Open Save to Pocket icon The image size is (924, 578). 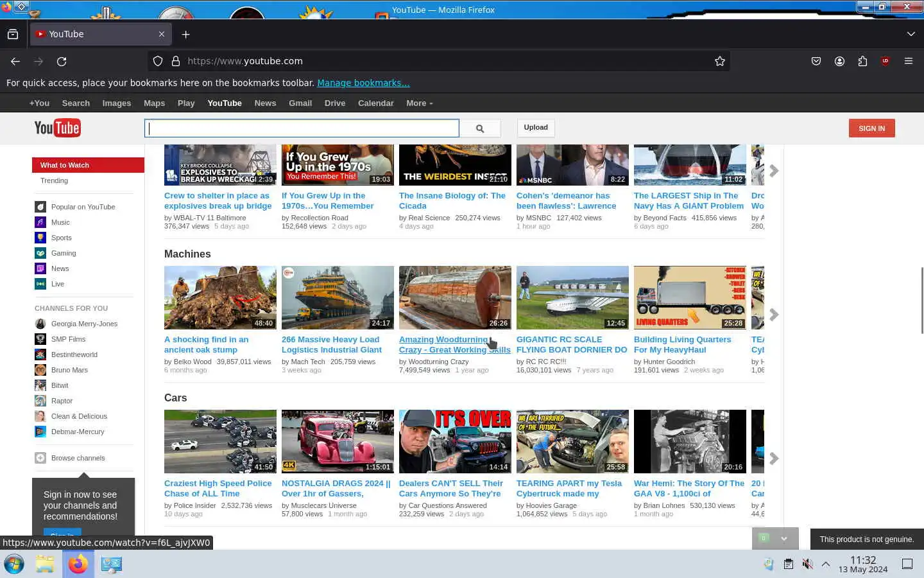coord(816,61)
